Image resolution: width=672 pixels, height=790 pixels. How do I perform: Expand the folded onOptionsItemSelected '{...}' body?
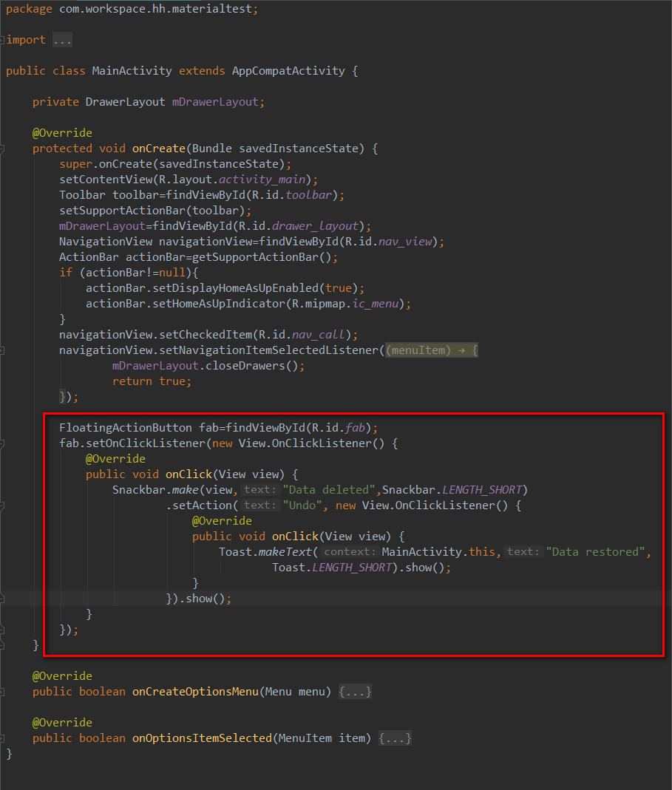396,738
